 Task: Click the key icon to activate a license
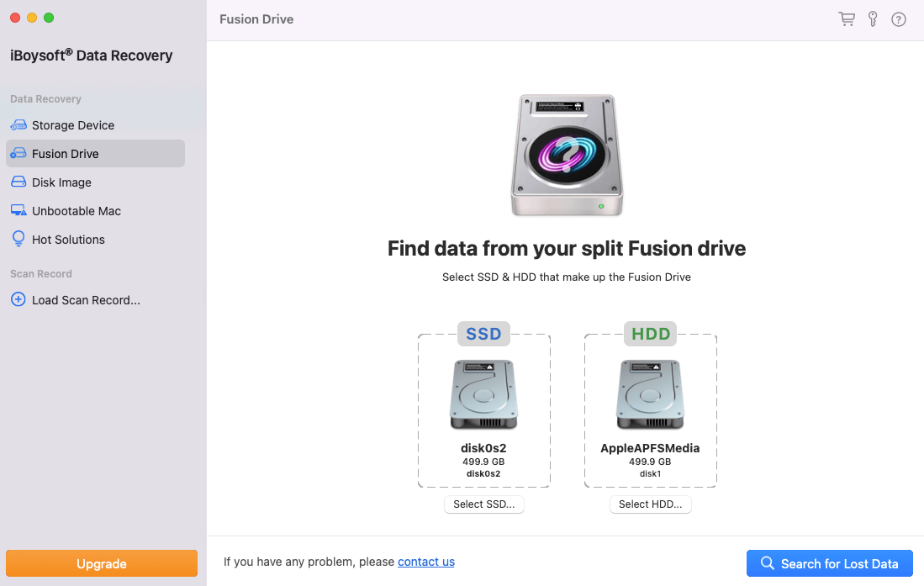coord(872,18)
